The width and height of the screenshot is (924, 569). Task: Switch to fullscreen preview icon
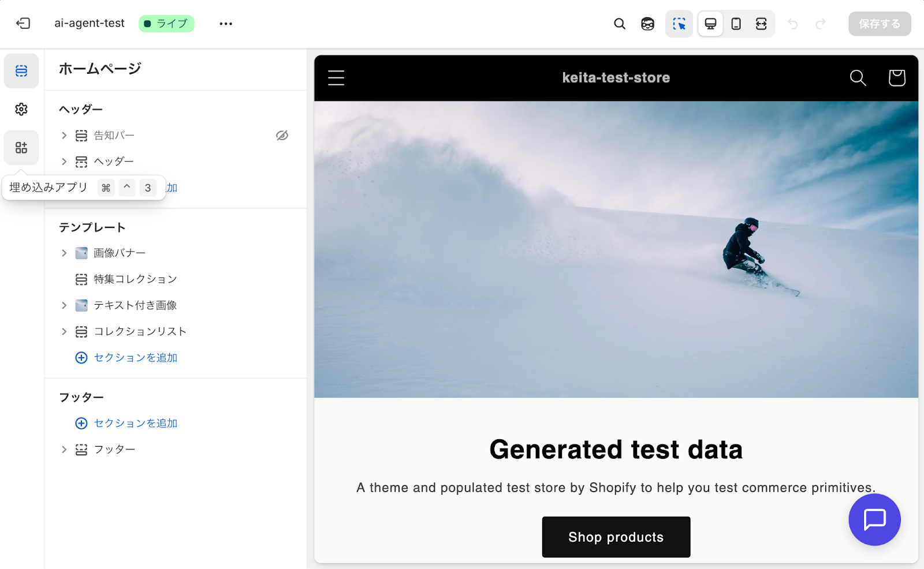[762, 24]
